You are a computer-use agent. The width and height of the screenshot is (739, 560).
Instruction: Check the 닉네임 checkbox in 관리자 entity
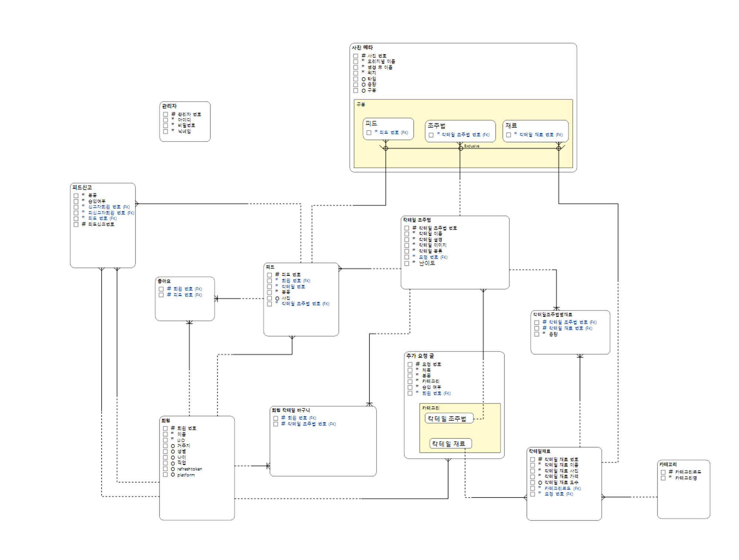coord(165,131)
